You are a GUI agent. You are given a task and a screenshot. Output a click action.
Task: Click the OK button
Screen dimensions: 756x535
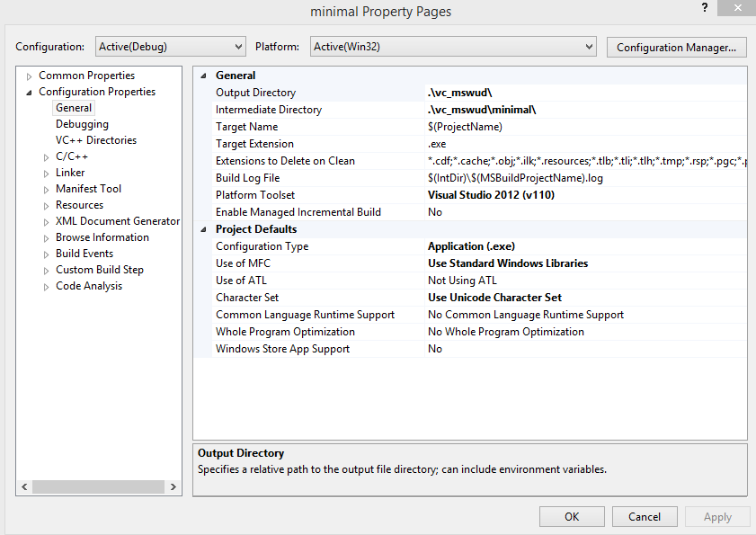click(x=572, y=516)
